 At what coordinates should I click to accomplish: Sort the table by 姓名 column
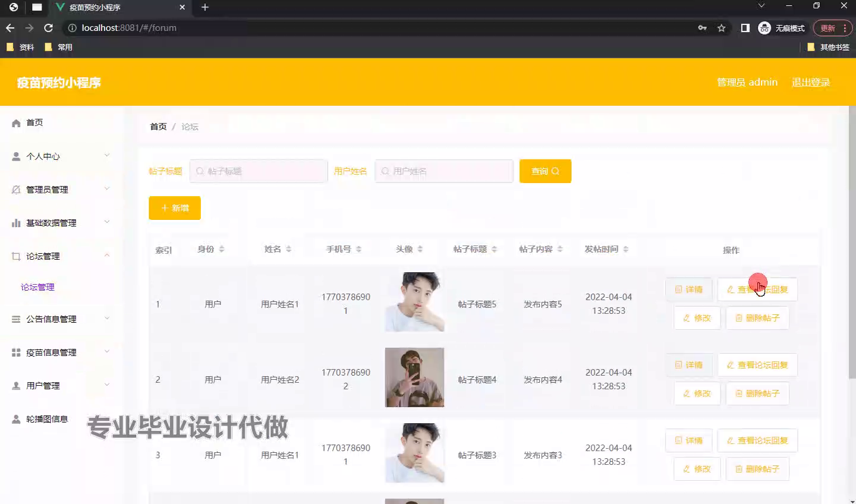[x=288, y=249]
